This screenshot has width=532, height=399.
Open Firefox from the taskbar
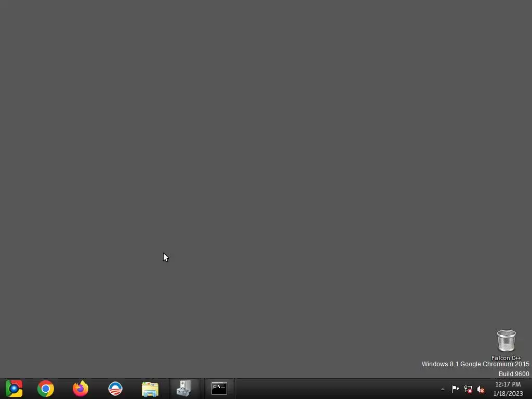tap(81, 389)
